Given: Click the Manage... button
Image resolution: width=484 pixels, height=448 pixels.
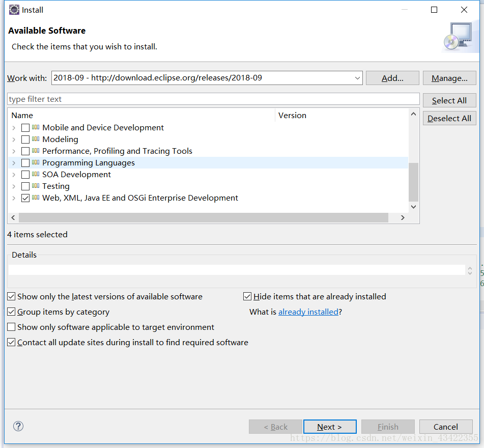Looking at the screenshot, I should 449,78.
